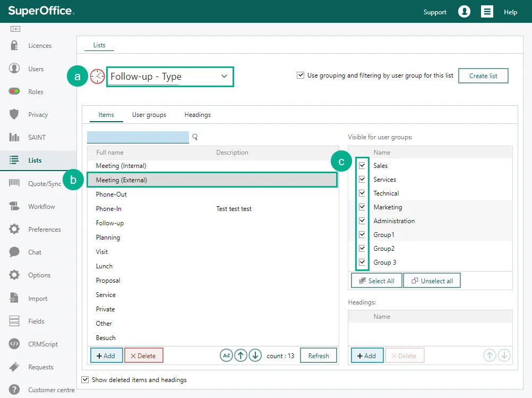This screenshot has width=532, height=398.
Task: Toggle the Marketing user group checkbox
Action: (362, 207)
